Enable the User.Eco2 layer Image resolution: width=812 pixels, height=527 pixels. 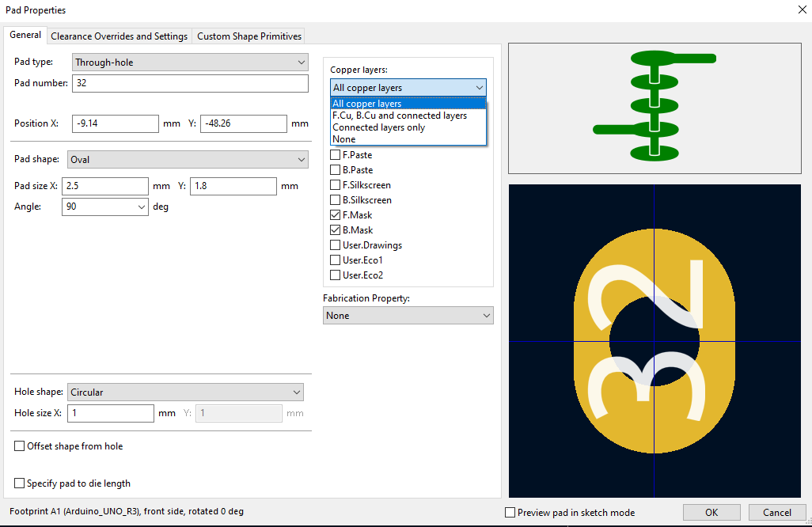coord(335,275)
